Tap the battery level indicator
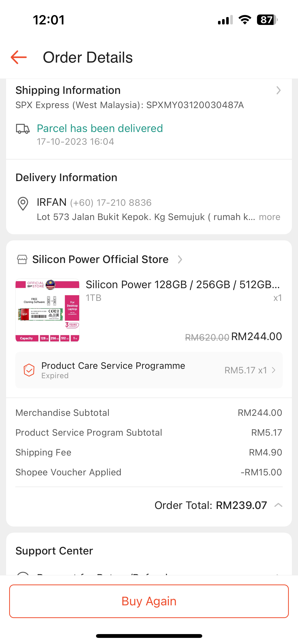The width and height of the screenshot is (298, 644). tap(267, 20)
